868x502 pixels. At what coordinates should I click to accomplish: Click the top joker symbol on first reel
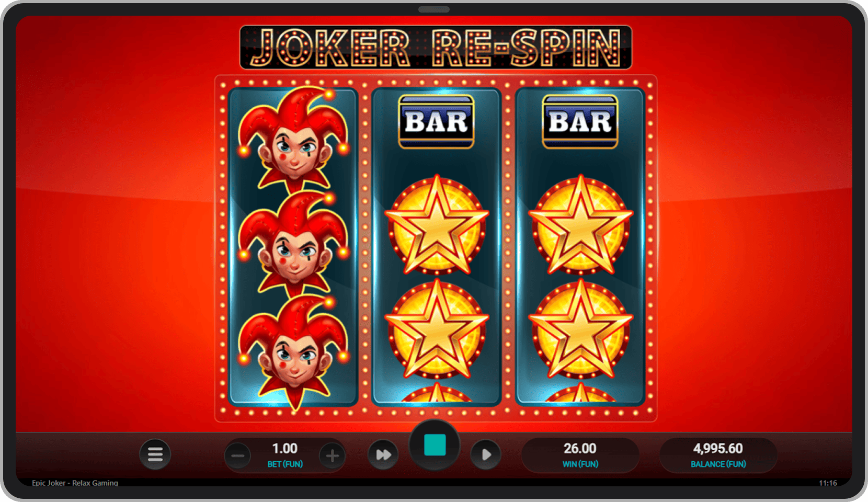pos(293,140)
